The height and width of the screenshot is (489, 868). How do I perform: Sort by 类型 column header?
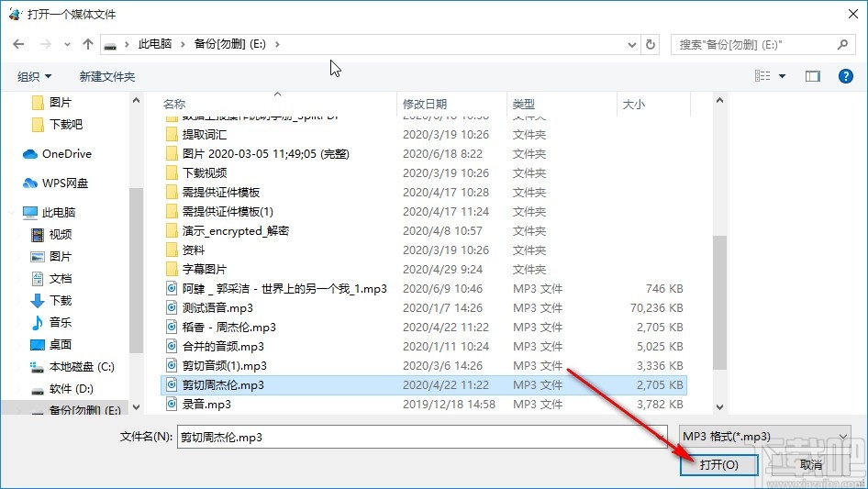[523, 104]
